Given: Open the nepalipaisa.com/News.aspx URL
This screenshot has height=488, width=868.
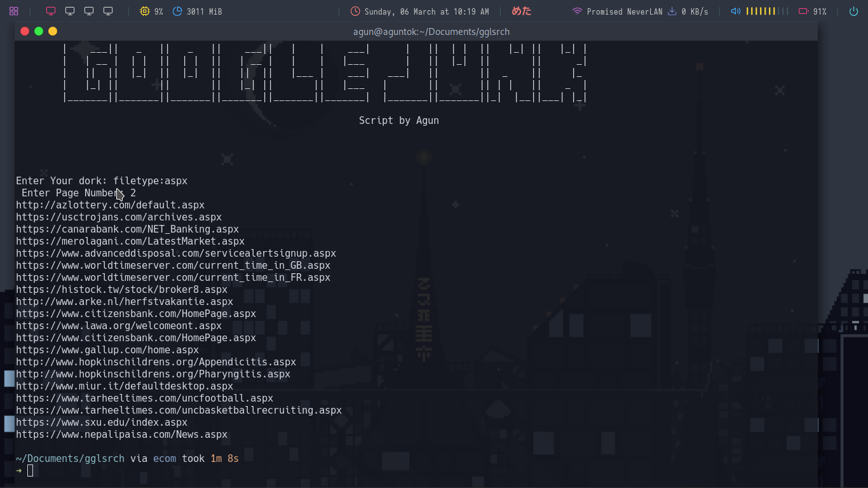Looking at the screenshot, I should pos(122,435).
